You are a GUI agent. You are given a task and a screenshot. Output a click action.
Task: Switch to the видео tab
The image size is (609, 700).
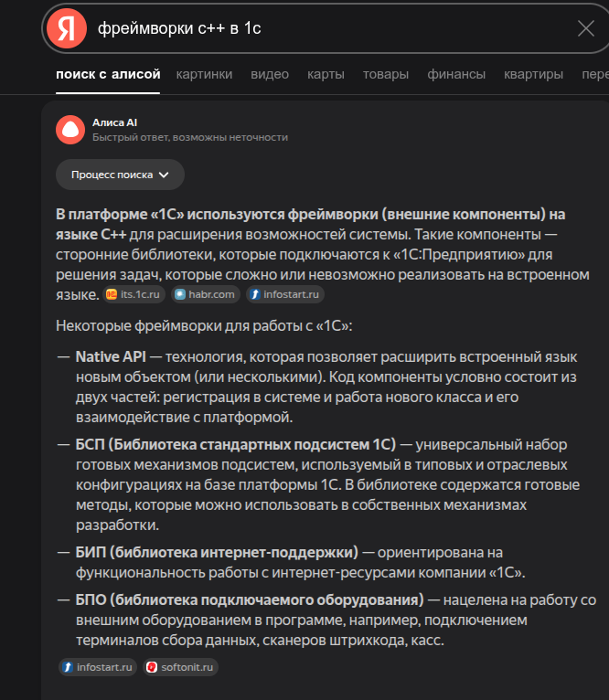(x=270, y=74)
